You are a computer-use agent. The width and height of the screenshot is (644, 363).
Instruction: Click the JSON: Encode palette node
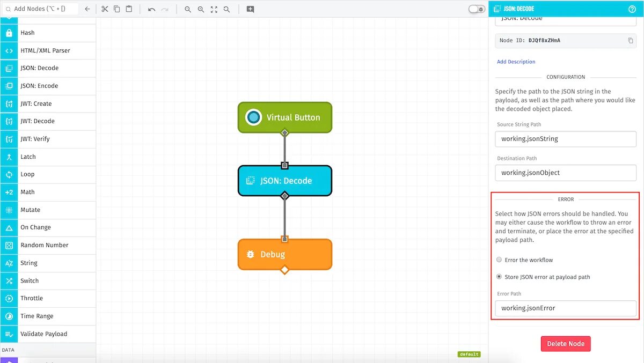point(48,86)
